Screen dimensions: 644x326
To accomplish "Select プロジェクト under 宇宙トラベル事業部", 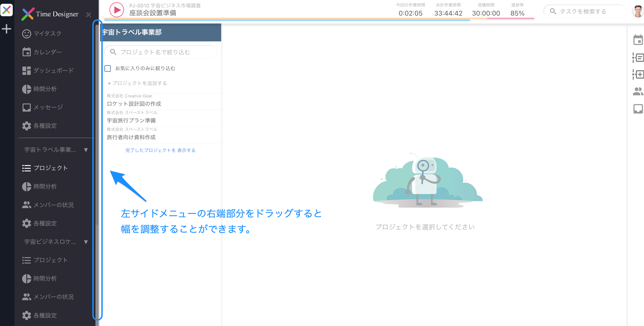I will (x=51, y=168).
